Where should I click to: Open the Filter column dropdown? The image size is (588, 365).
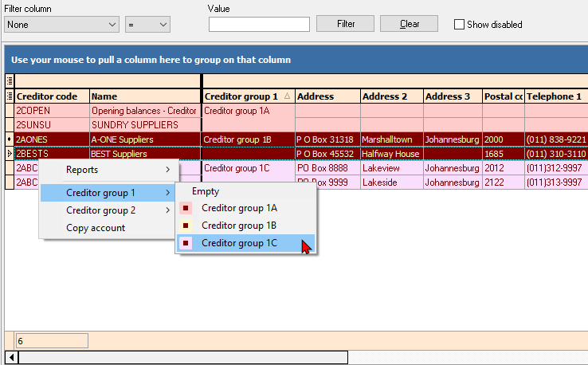(x=61, y=25)
